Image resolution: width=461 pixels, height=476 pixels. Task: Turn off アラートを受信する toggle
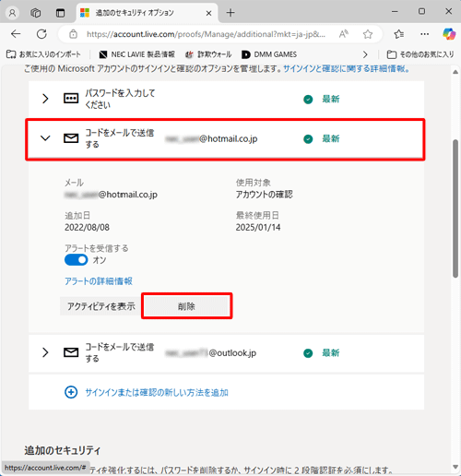pyautogui.click(x=76, y=260)
